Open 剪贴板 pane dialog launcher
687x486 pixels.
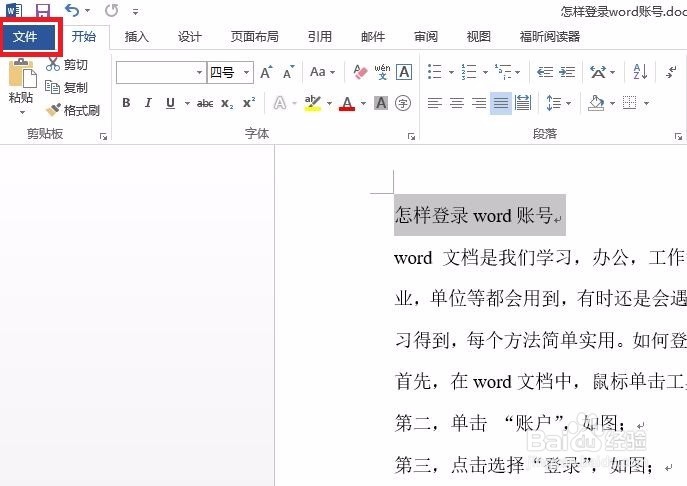tap(103, 137)
